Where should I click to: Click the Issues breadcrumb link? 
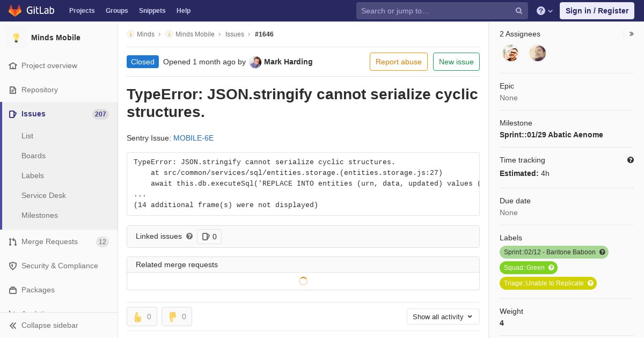(235, 34)
